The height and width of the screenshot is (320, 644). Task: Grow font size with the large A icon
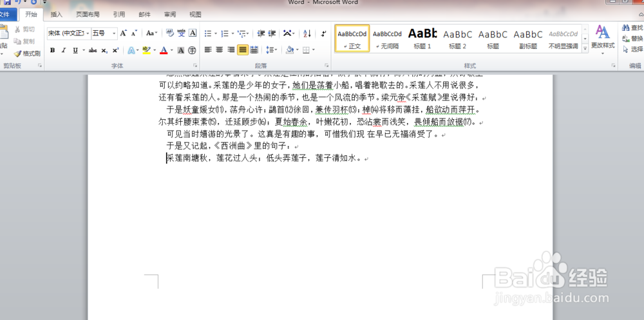pyautogui.click(x=123, y=33)
